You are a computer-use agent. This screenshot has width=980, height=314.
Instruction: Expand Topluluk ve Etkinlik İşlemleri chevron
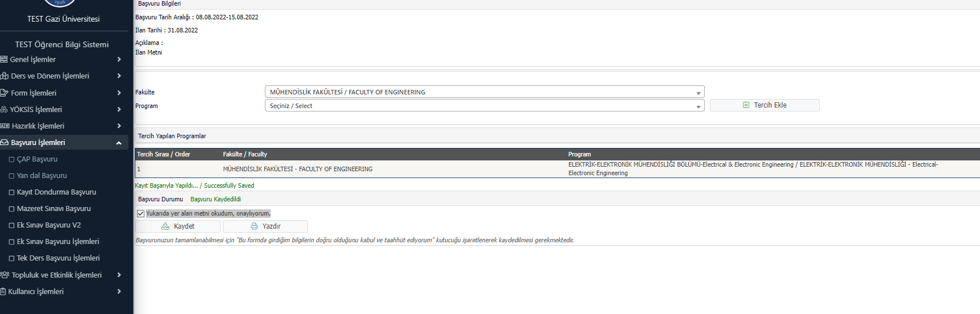(119, 275)
